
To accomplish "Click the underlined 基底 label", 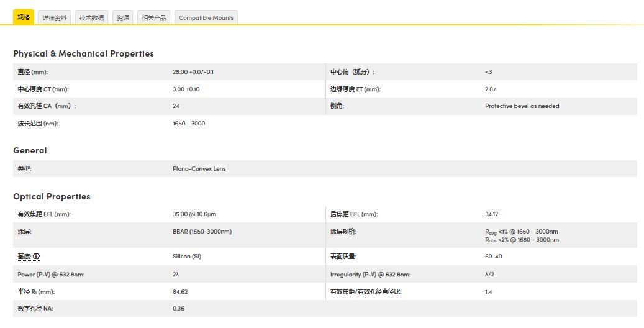I will [24, 257].
